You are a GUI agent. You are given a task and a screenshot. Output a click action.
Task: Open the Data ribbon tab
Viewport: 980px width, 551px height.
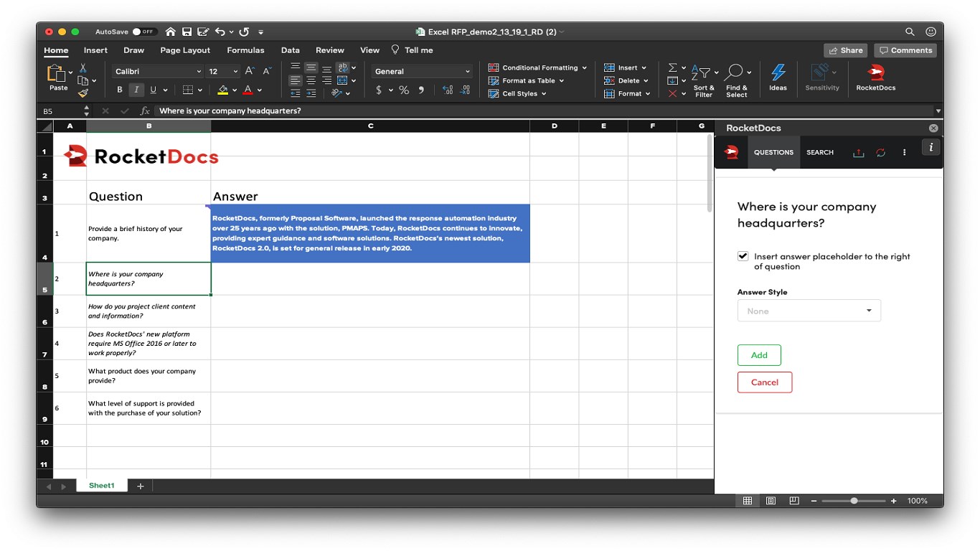291,50
